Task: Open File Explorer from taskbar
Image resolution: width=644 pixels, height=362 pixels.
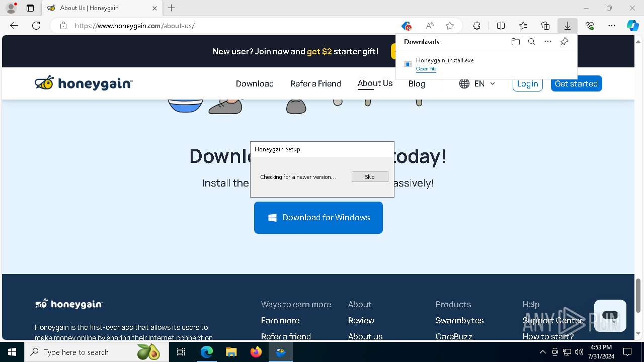Action: pyautogui.click(x=231, y=352)
